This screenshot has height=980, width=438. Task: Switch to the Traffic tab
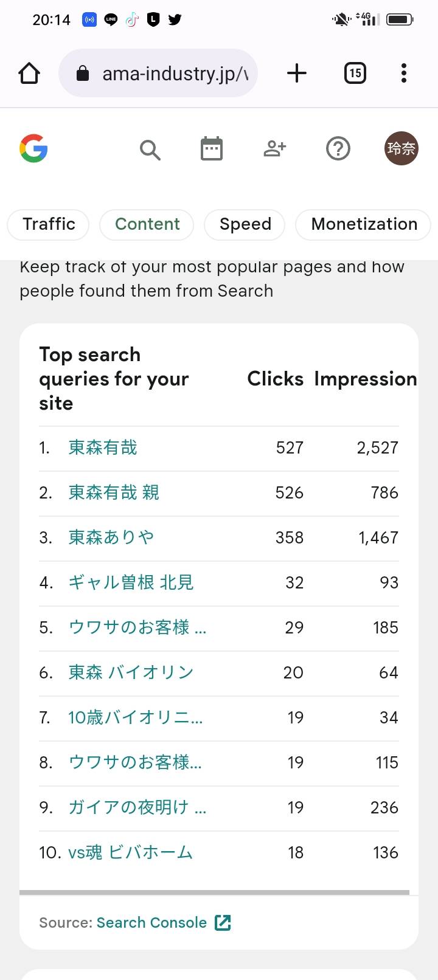pyautogui.click(x=49, y=224)
